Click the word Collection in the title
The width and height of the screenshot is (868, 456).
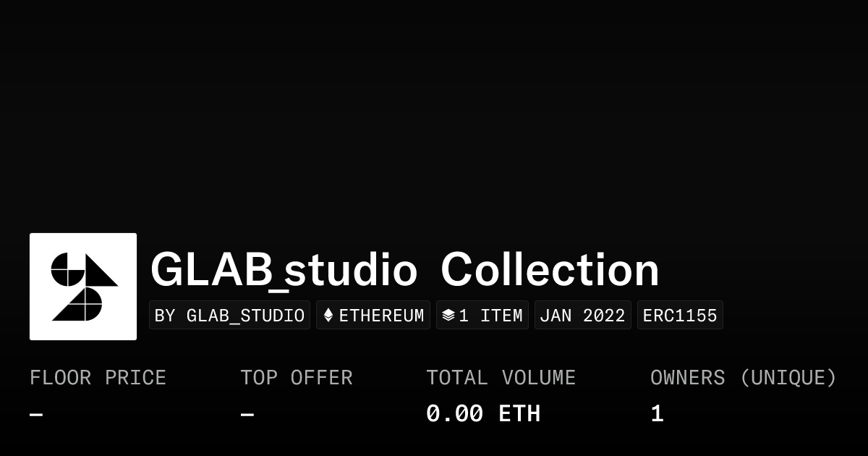550,270
